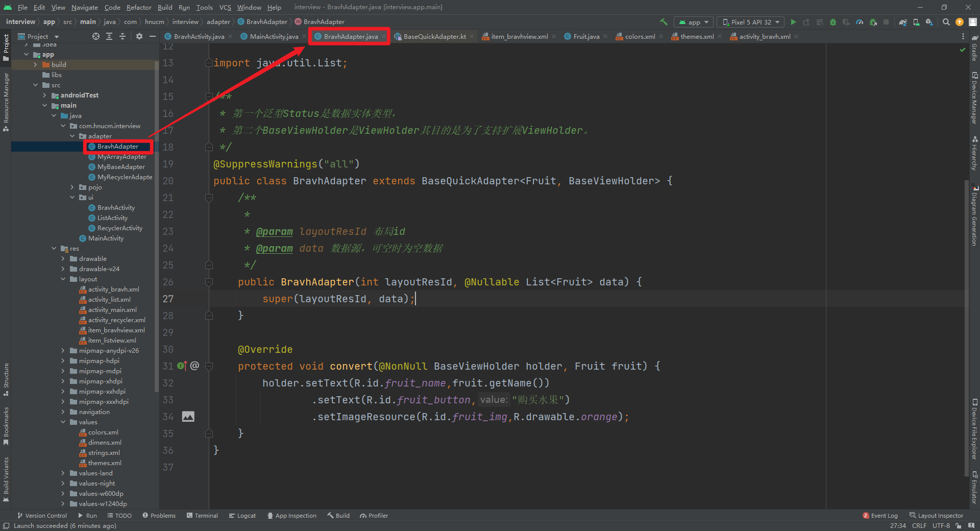Image resolution: width=980 pixels, height=531 pixels.
Task: Open SDK Manager icon in toolbar
Action: click(929, 22)
